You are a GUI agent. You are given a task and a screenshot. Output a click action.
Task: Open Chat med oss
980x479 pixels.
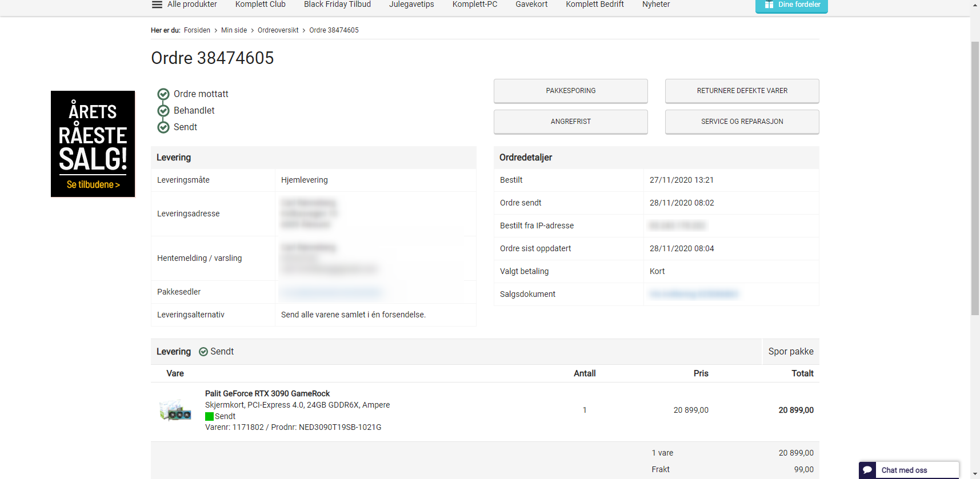[x=909, y=470]
